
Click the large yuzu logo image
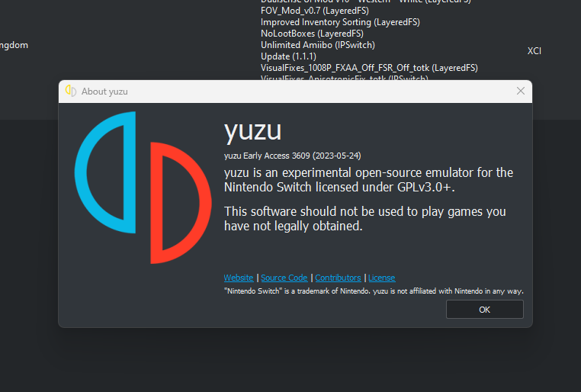point(143,188)
